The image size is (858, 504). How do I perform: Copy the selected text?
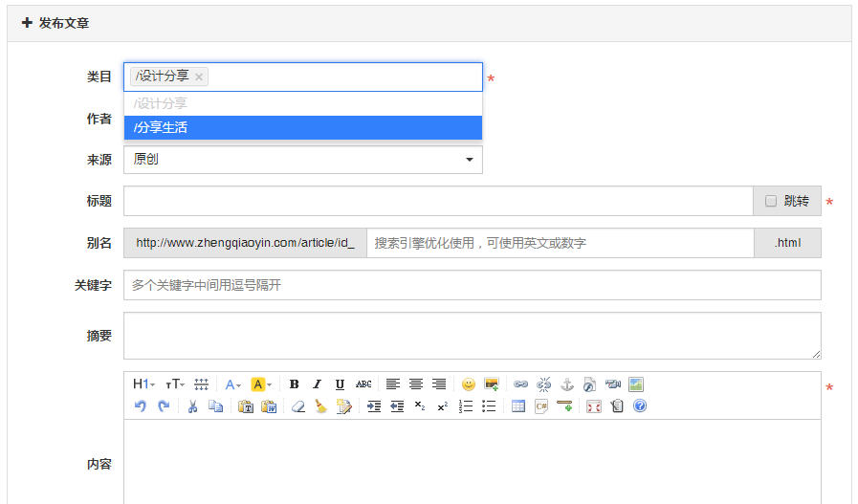pos(215,406)
